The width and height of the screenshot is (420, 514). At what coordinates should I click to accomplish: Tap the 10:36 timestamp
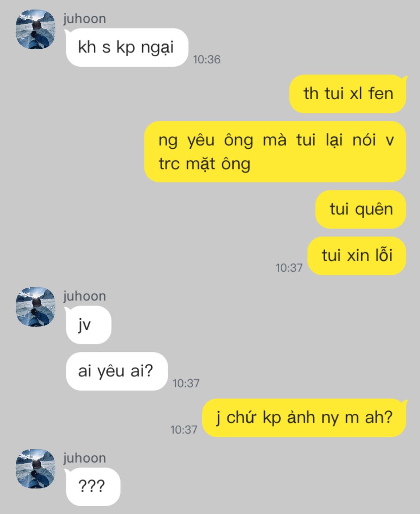[207, 59]
